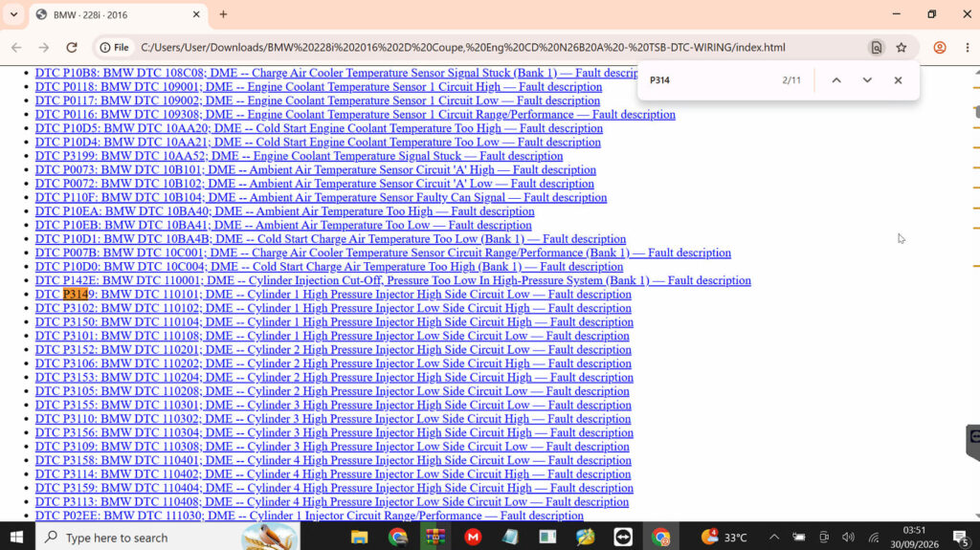Open the Windows Start menu

pos(17,537)
